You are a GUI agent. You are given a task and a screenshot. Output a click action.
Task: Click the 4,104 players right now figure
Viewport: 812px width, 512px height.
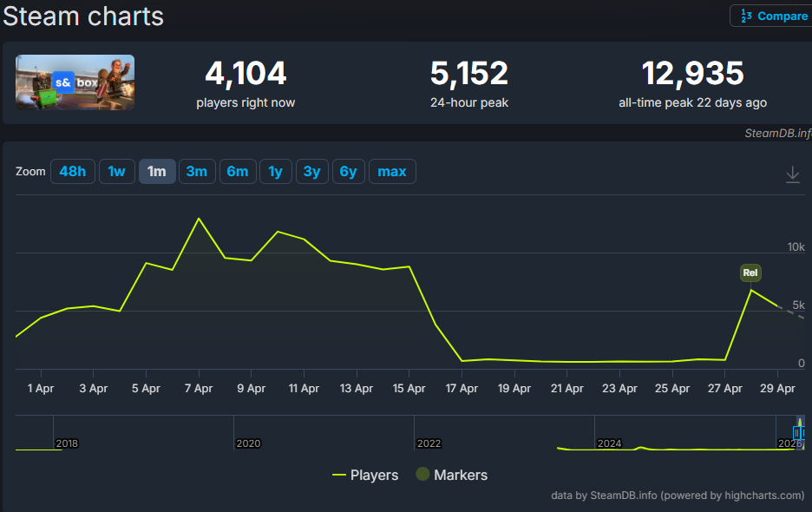pos(246,73)
